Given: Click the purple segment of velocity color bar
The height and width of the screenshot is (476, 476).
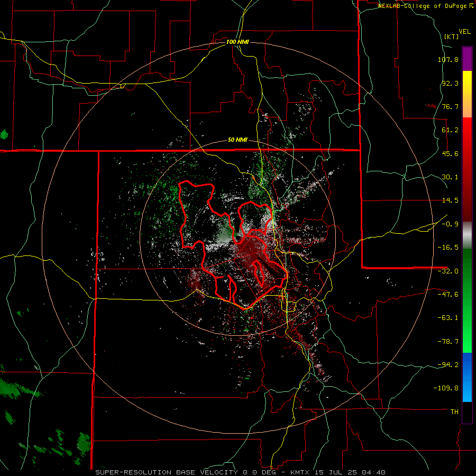Looking at the screenshot, I should tap(467, 59).
